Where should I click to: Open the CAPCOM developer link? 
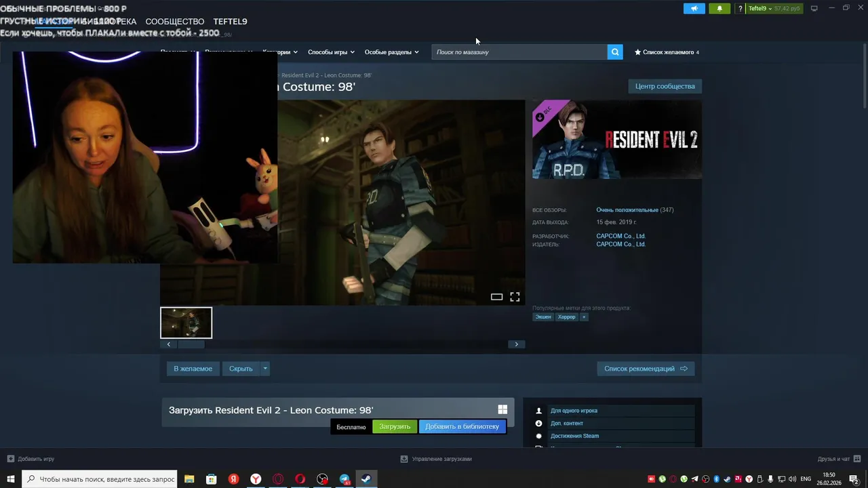pos(620,236)
